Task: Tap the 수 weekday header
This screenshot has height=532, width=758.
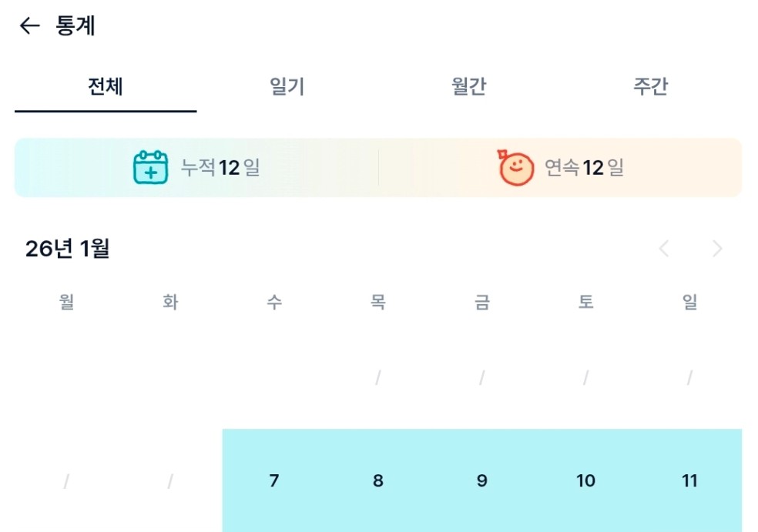Action: click(x=274, y=303)
